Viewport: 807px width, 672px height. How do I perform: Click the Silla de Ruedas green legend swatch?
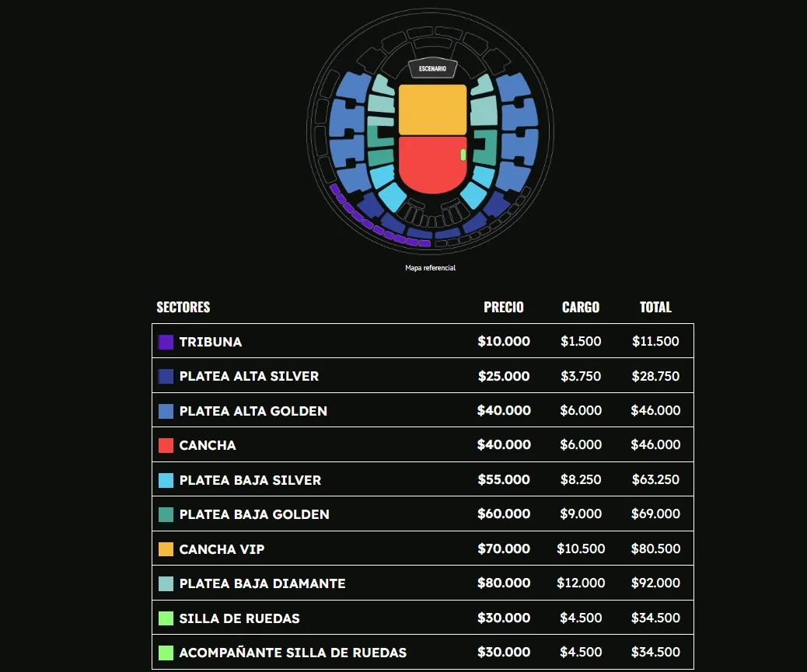166,618
